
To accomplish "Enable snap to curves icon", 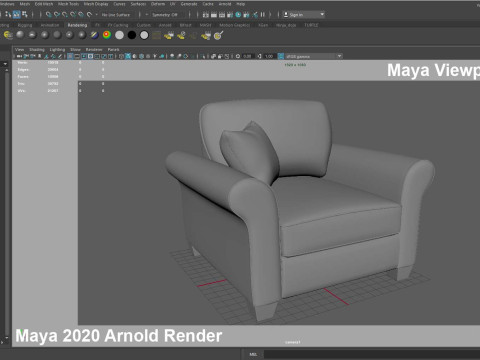I will (x=57, y=15).
